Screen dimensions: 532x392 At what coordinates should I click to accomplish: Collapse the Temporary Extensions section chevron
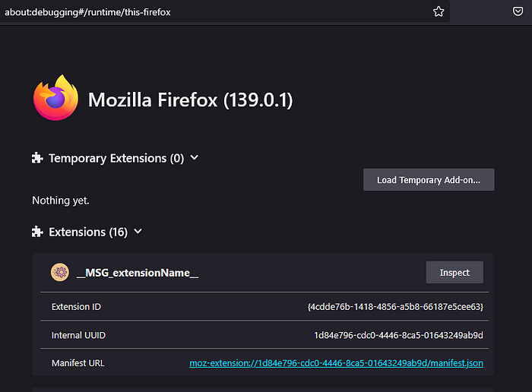195,158
